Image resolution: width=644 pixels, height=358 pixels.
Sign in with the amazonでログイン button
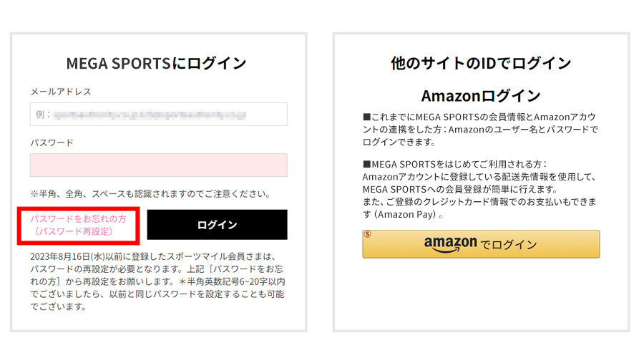pyautogui.click(x=481, y=244)
